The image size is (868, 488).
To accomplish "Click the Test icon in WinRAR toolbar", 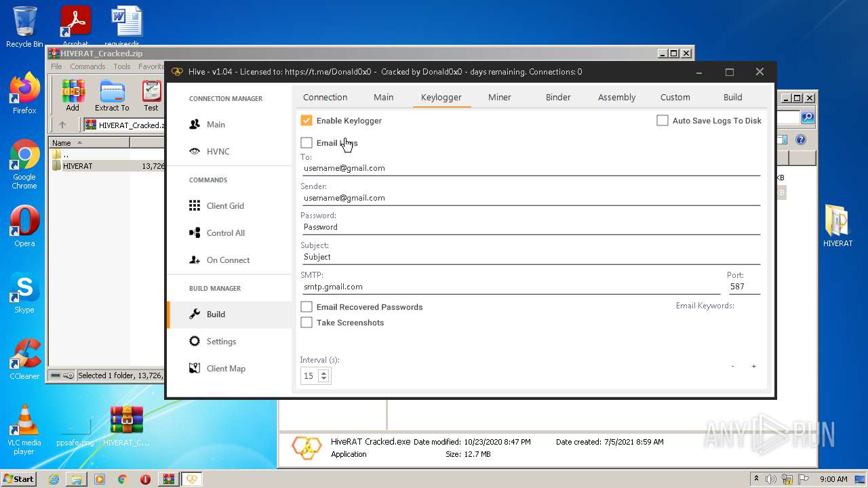I will (x=151, y=96).
